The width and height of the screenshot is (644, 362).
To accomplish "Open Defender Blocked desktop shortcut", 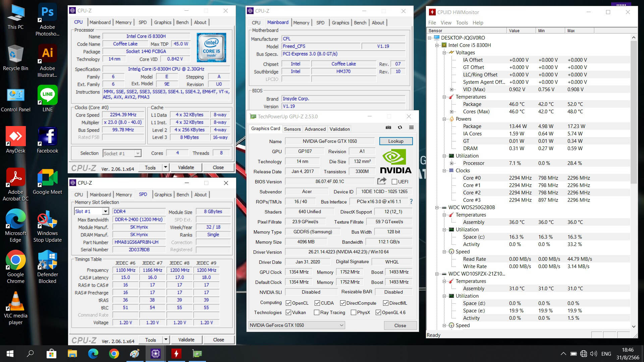I will [47, 267].
